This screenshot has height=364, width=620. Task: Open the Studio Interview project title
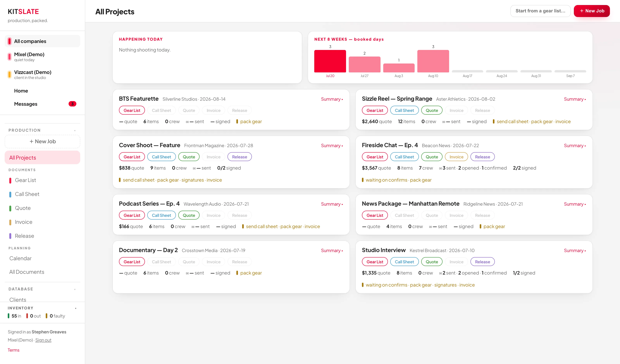click(x=384, y=250)
